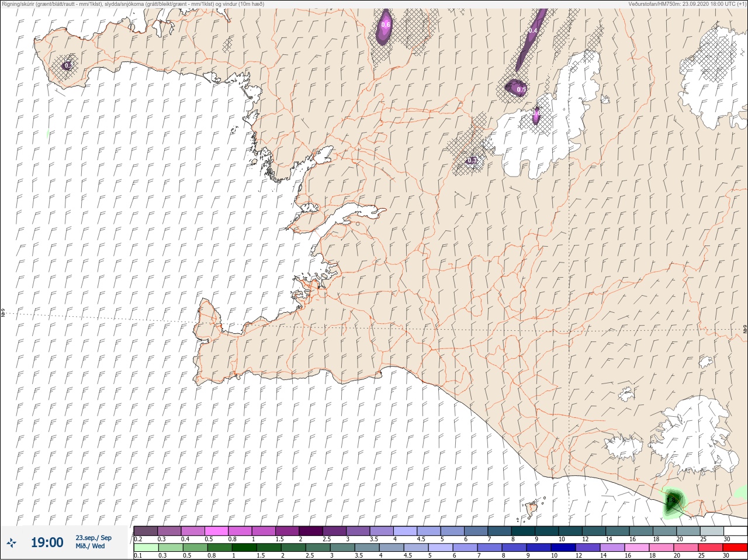The height and width of the screenshot is (560, 748).
Task: Click the red last swatch of lower legend
Action: [735, 547]
